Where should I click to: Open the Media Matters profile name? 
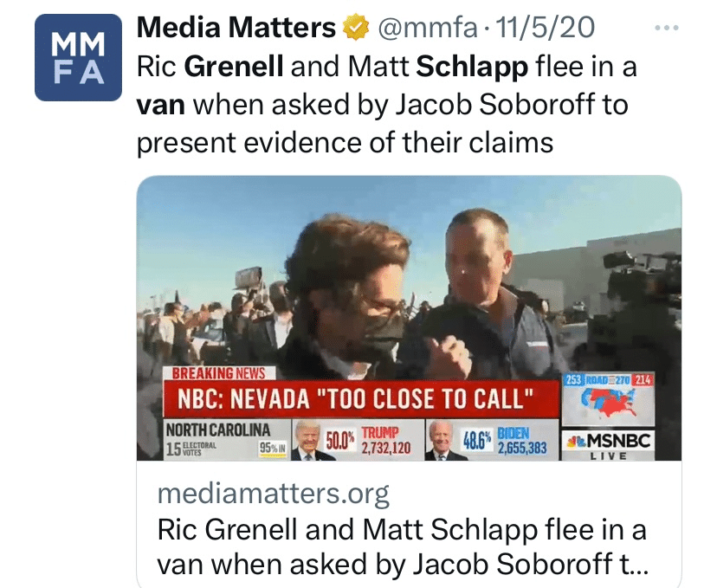point(236,29)
